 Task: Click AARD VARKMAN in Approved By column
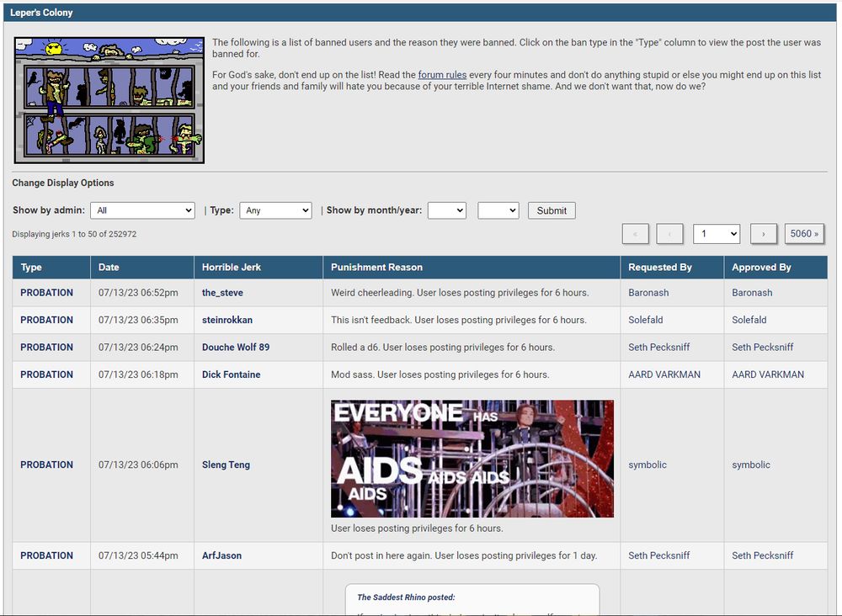(x=761, y=374)
